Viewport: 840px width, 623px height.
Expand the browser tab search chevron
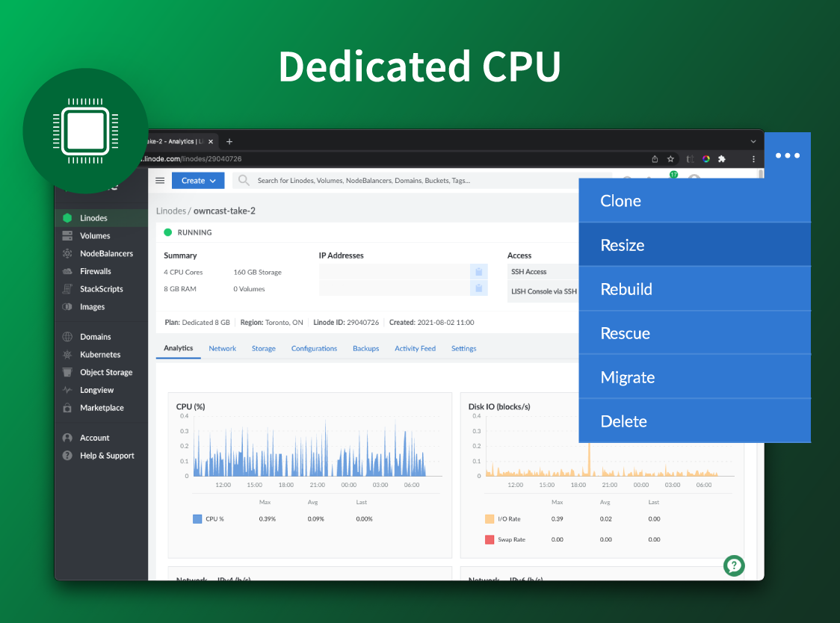coord(753,141)
